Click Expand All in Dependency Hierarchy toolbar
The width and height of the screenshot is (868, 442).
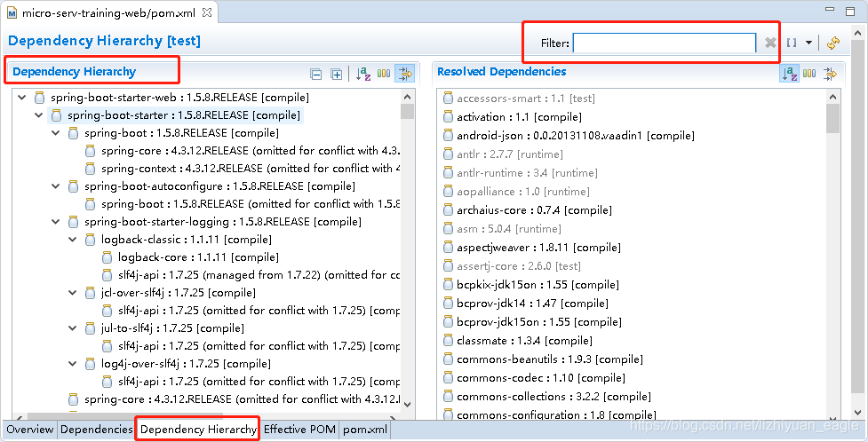pos(336,75)
